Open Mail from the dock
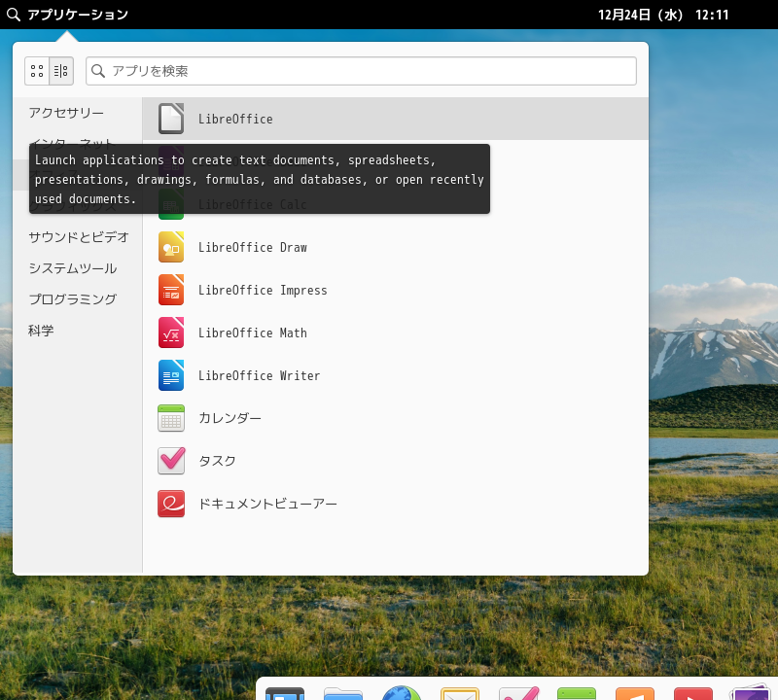The width and height of the screenshot is (778, 700). (x=459, y=693)
